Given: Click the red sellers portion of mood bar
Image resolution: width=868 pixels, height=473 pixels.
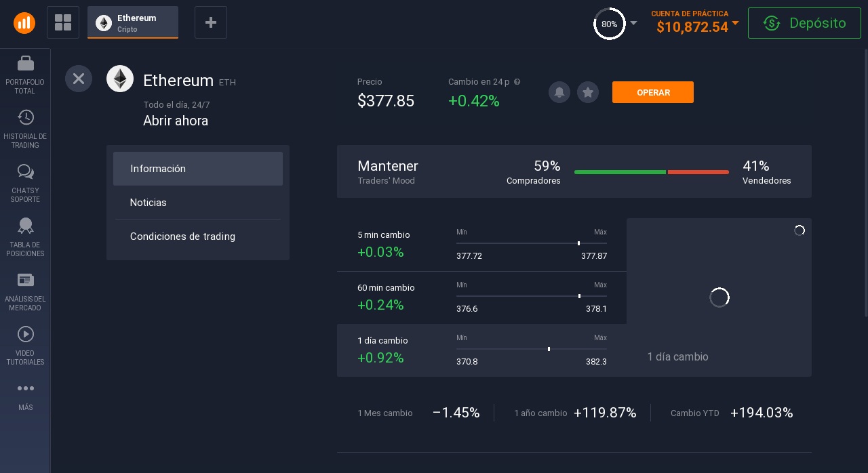Looking at the screenshot, I should click(x=698, y=172).
